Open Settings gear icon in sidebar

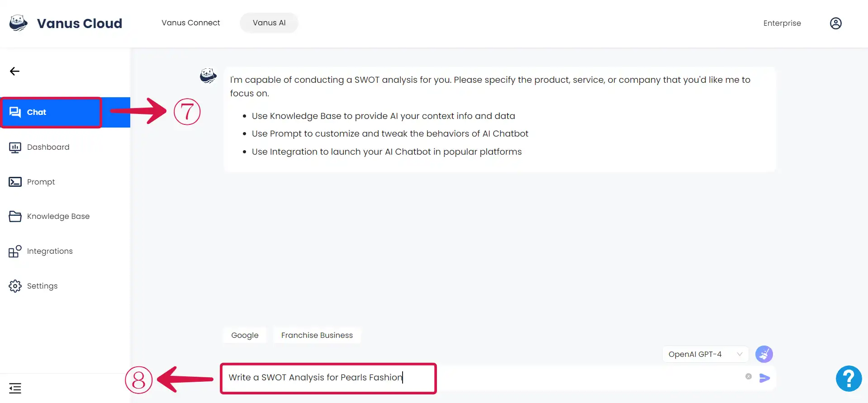15,286
